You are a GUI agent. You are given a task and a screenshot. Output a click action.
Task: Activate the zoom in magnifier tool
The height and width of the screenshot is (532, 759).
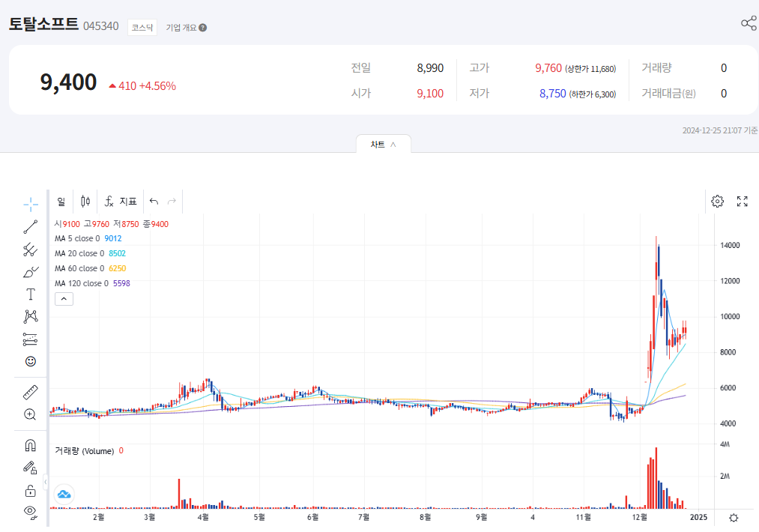tap(31, 414)
